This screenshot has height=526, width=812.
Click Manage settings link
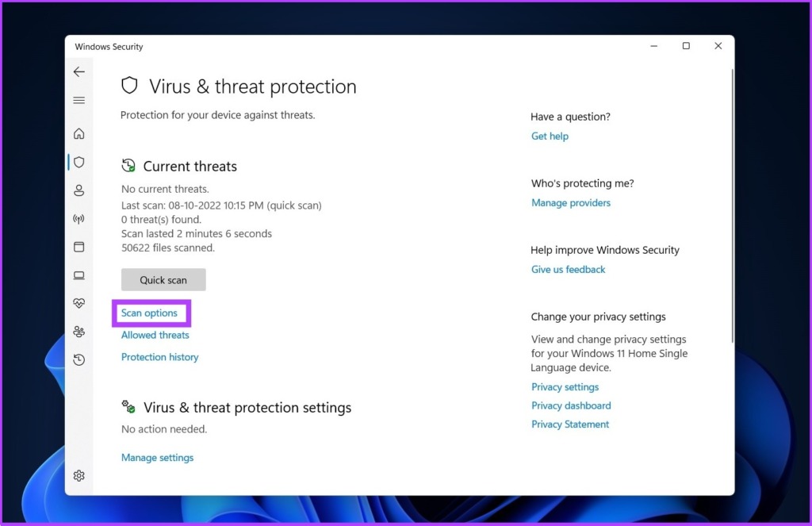(x=158, y=458)
